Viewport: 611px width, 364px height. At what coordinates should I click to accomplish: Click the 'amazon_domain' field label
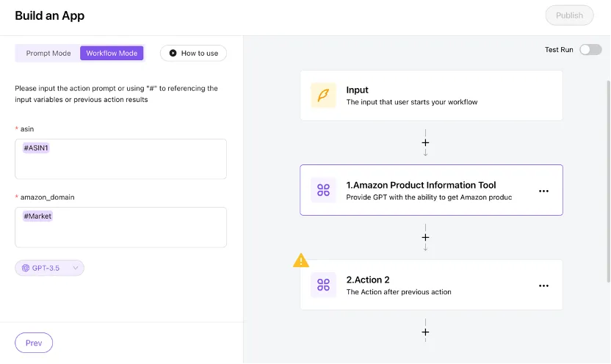pyautogui.click(x=47, y=197)
